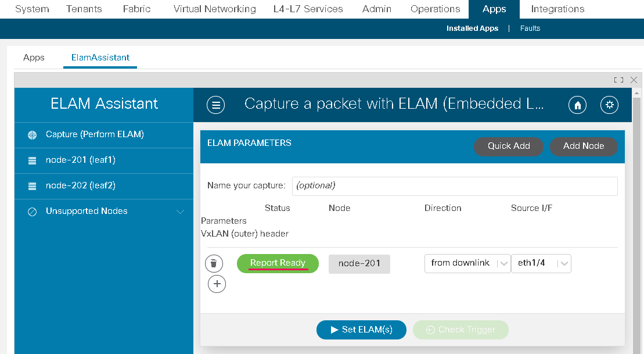Switch to the Apps tab

34,58
